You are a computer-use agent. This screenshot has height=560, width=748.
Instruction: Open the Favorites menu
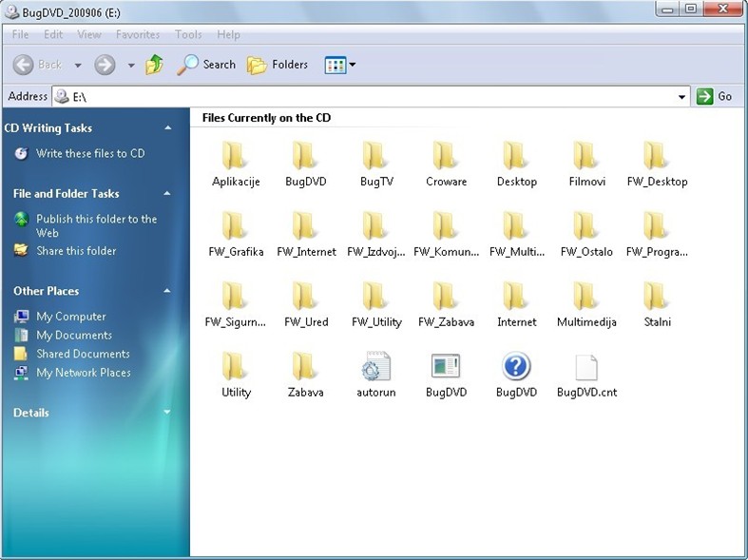coord(138,34)
